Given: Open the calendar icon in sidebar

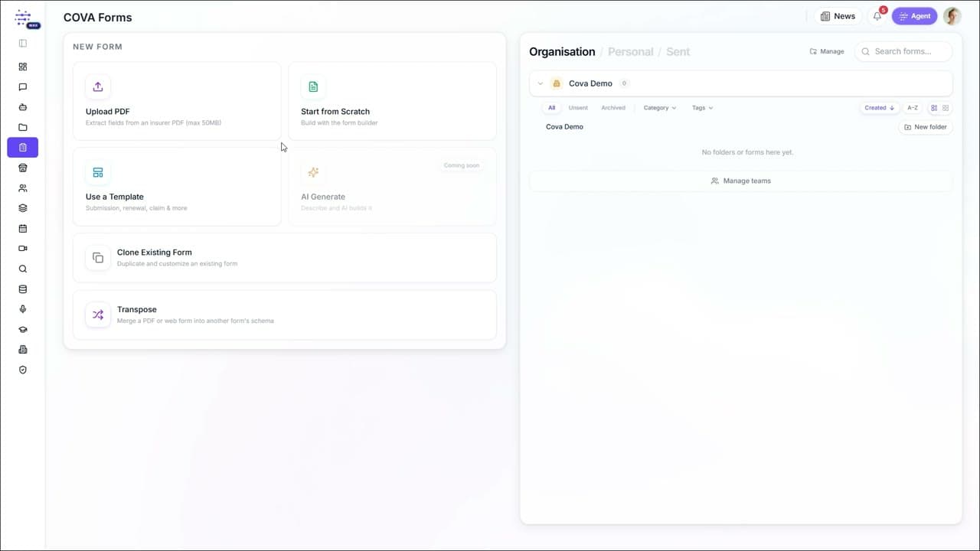Looking at the screenshot, I should pyautogui.click(x=23, y=228).
